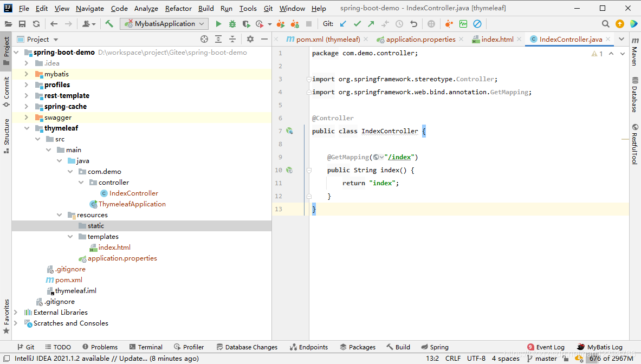Open the Endpoints tool window
Image resolution: width=641 pixels, height=364 pixels.
tap(309, 347)
